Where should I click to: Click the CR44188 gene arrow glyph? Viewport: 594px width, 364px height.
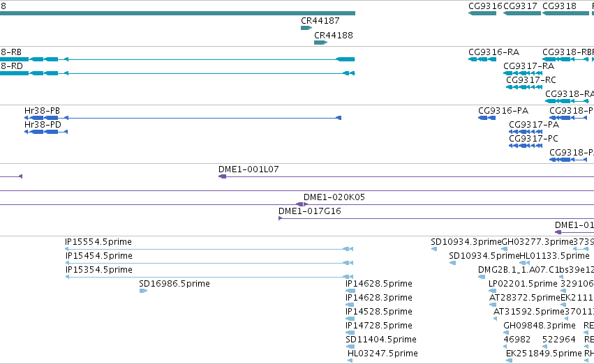point(320,43)
